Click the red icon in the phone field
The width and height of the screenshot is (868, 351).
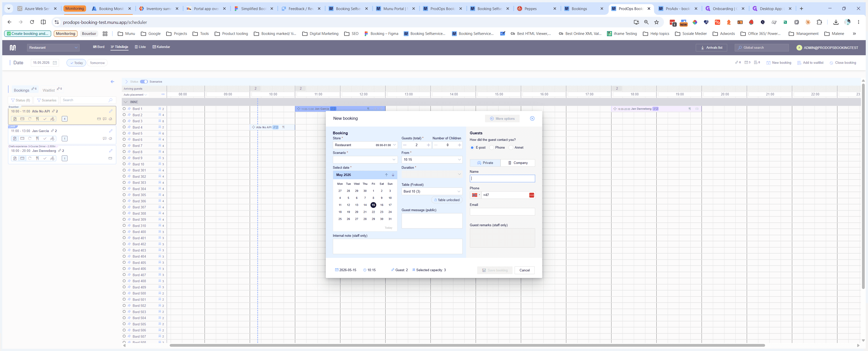point(531,195)
